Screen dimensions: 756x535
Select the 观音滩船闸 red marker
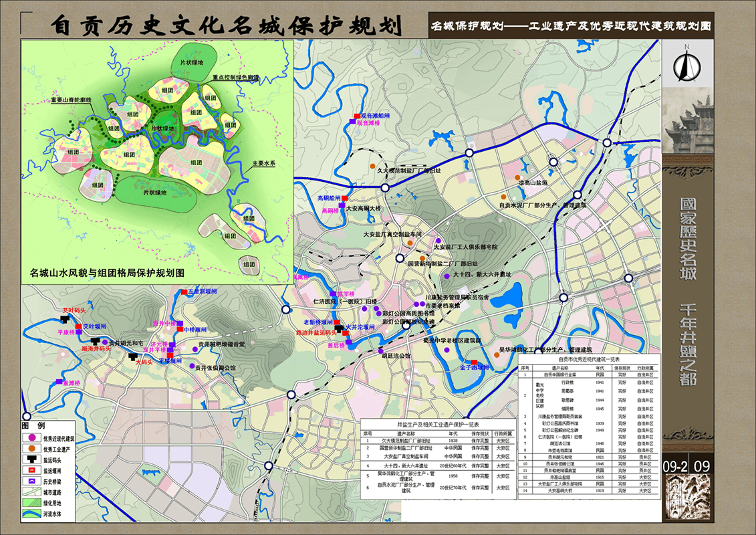point(357,116)
